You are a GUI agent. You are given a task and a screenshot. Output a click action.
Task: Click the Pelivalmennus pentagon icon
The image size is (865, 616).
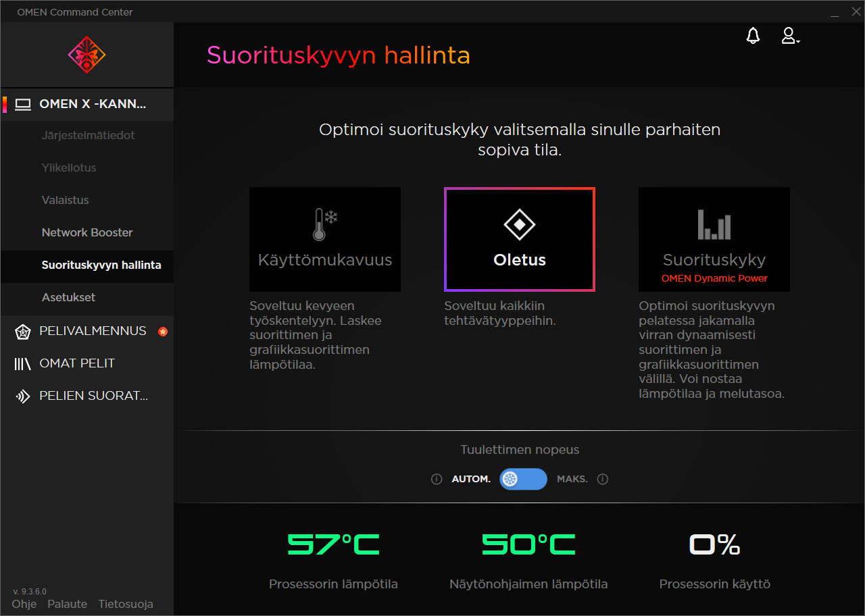(x=23, y=332)
